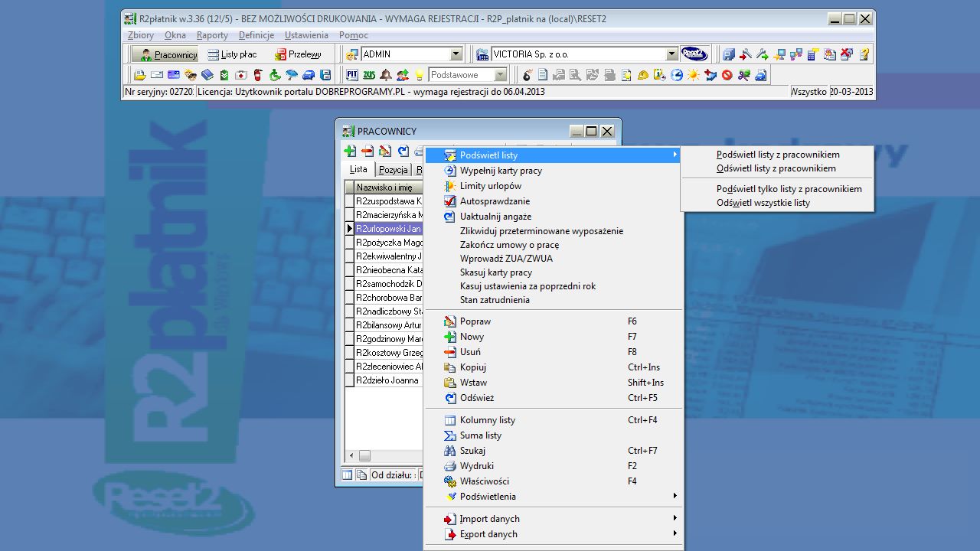This screenshot has width=980, height=551.
Task: Click the bell reminder toolbar icon
Action: coord(386,75)
